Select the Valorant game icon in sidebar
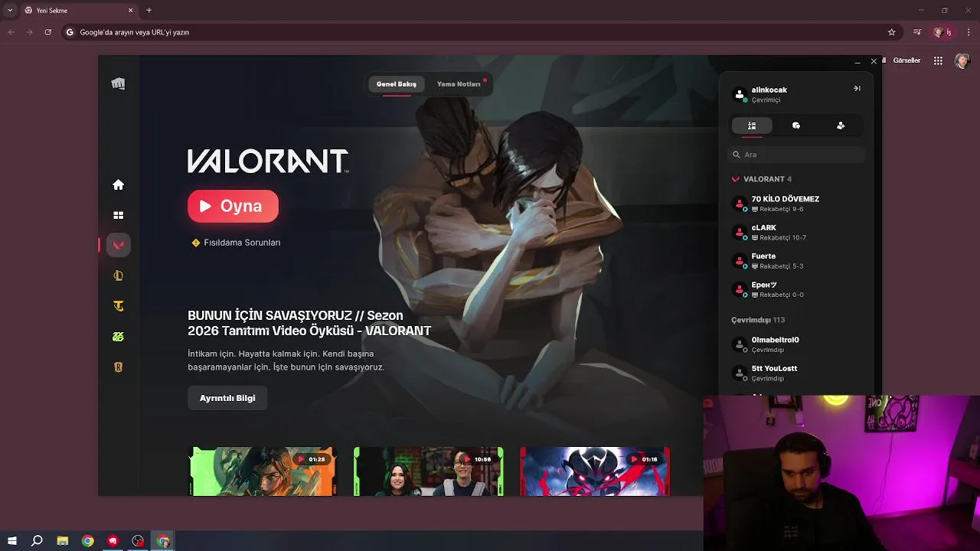The image size is (980, 551). pos(118,245)
